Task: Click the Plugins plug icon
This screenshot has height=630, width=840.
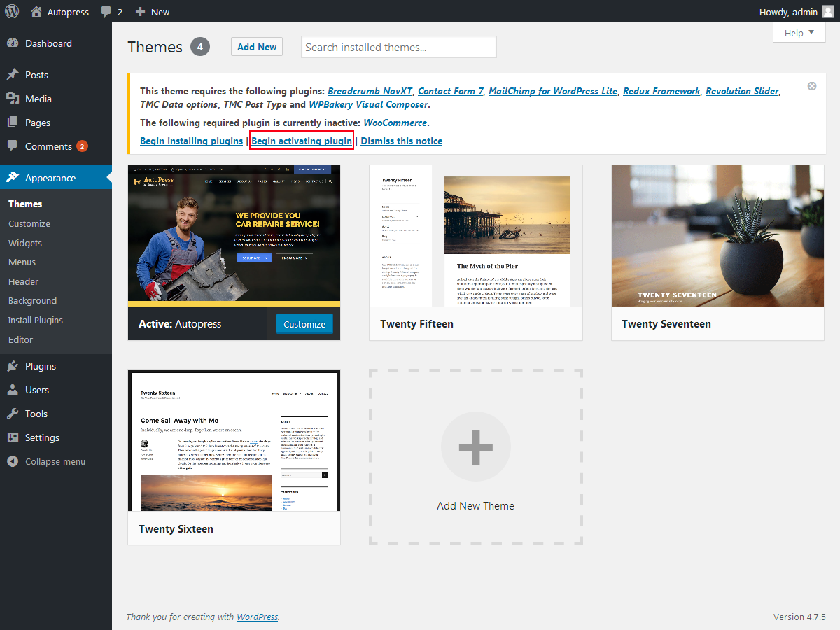Action: tap(13, 366)
